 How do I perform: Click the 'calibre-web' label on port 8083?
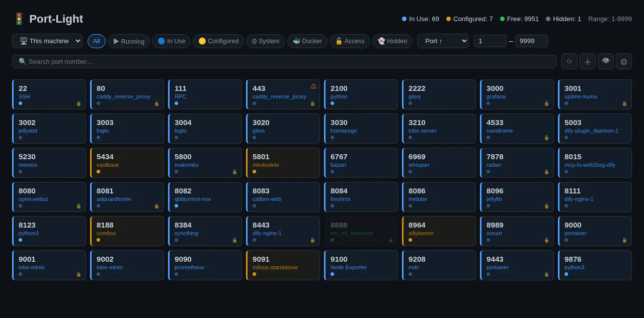click(267, 199)
